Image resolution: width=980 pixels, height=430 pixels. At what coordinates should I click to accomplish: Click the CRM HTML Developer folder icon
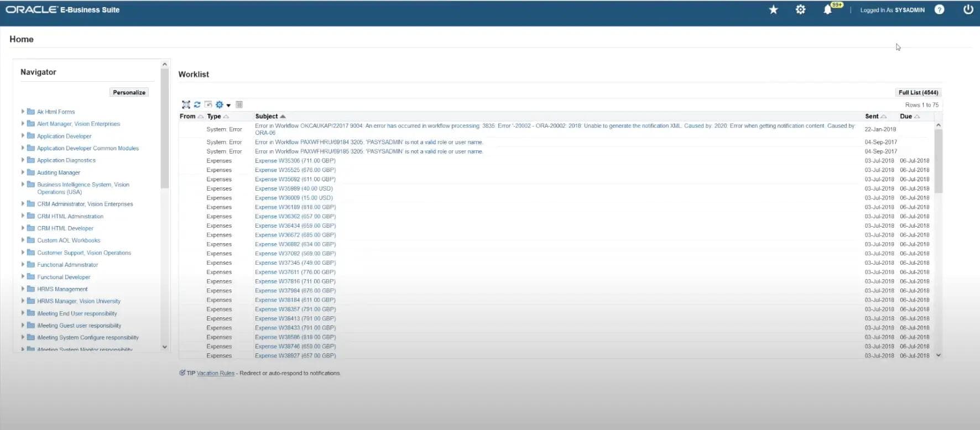tap(31, 228)
